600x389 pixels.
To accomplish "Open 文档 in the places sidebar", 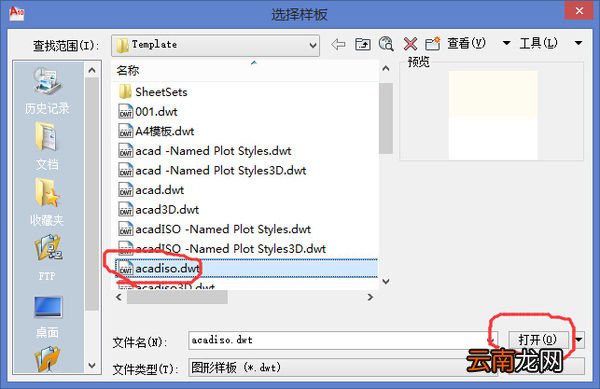I will pos(47,146).
